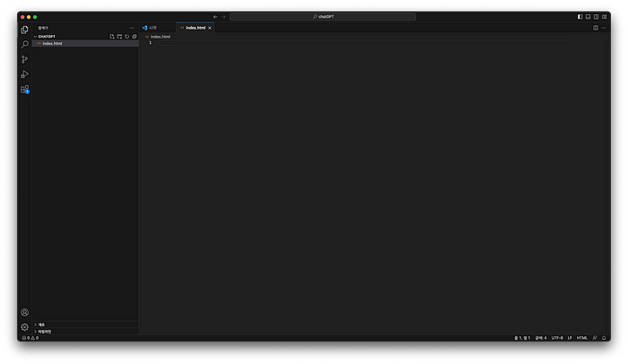Select the index.html editor tab

coord(195,28)
